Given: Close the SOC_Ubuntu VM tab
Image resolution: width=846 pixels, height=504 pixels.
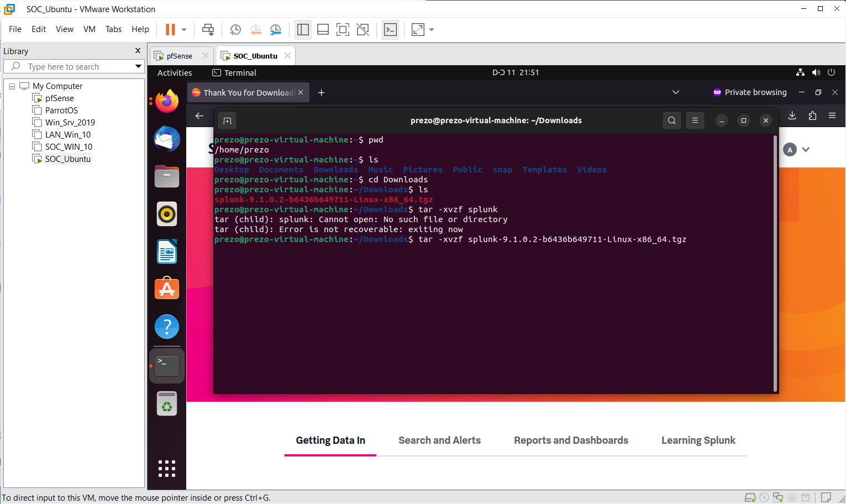Looking at the screenshot, I should tap(287, 56).
